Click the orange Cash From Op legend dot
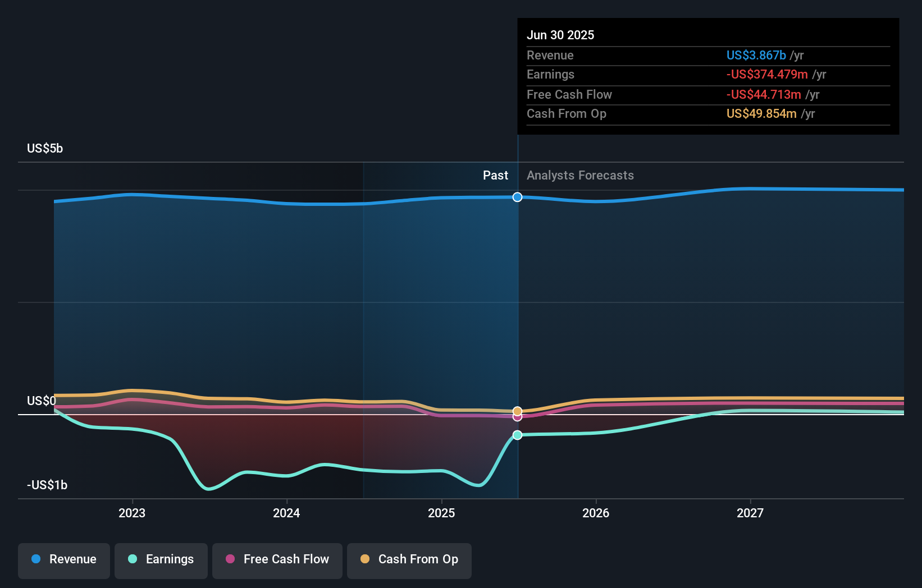 pyautogui.click(x=366, y=559)
